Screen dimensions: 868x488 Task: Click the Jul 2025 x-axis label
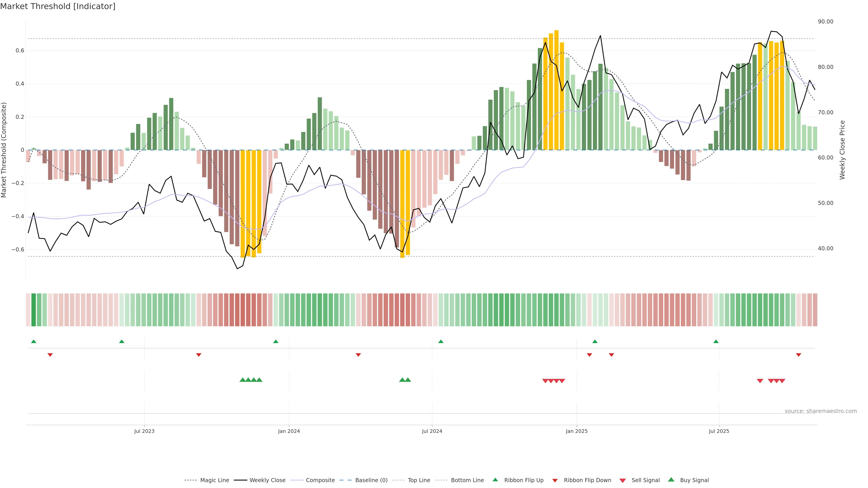click(719, 431)
